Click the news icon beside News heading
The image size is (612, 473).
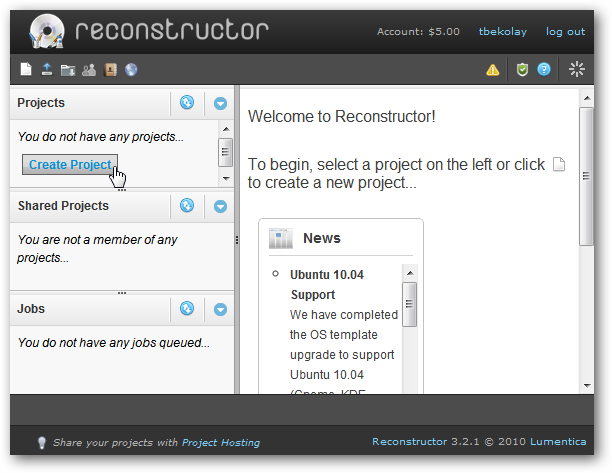281,238
